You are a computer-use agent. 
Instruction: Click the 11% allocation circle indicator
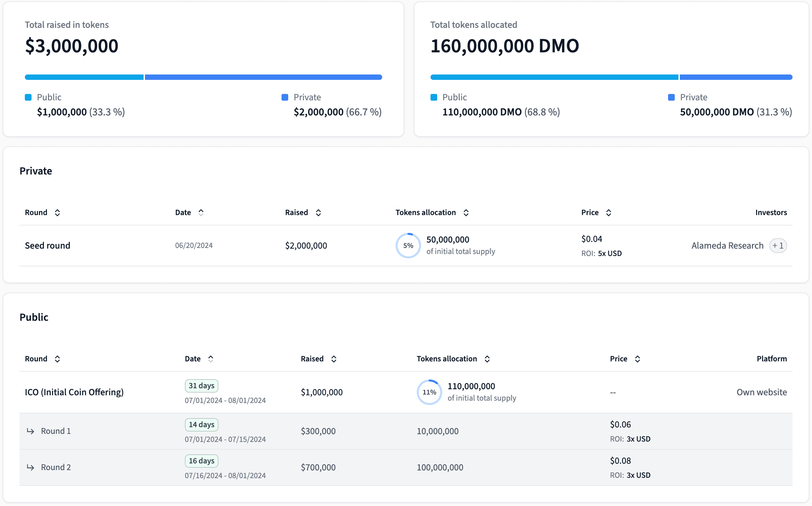pos(429,392)
